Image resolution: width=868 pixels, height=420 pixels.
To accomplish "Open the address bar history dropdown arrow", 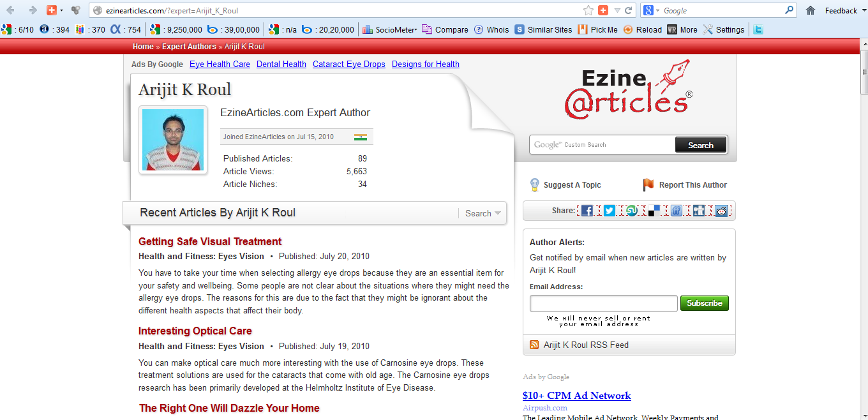I will click(617, 10).
